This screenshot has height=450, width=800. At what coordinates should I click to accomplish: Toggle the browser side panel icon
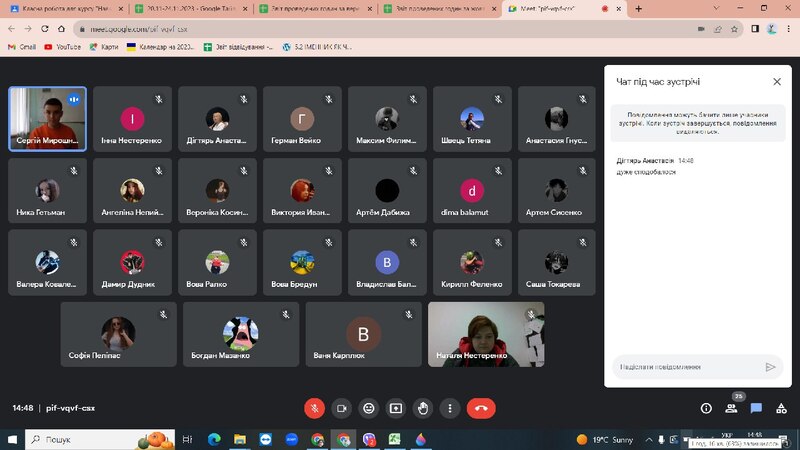[x=755, y=29]
